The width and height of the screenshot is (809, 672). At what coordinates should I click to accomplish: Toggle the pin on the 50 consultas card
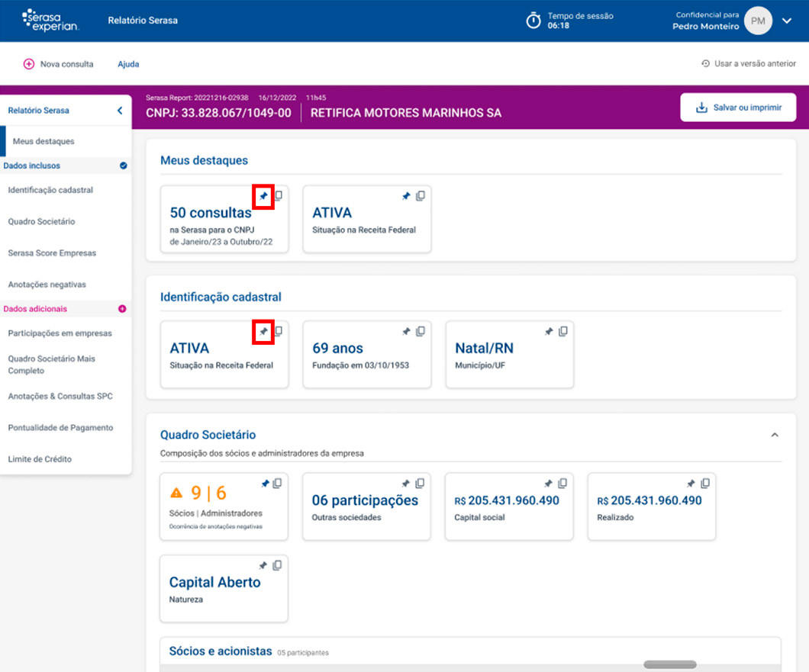point(263,196)
